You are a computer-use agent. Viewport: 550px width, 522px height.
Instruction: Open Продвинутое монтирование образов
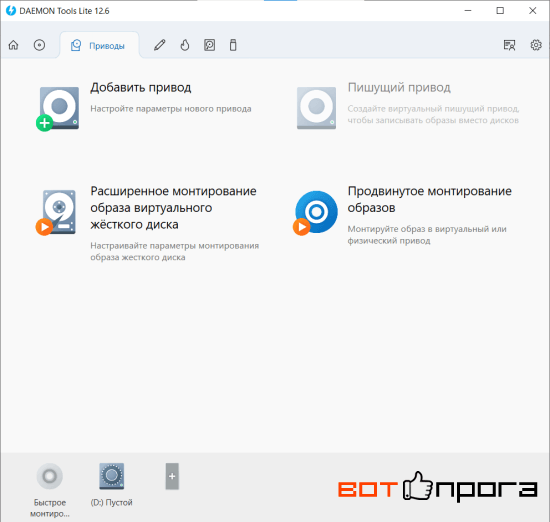[x=429, y=199]
